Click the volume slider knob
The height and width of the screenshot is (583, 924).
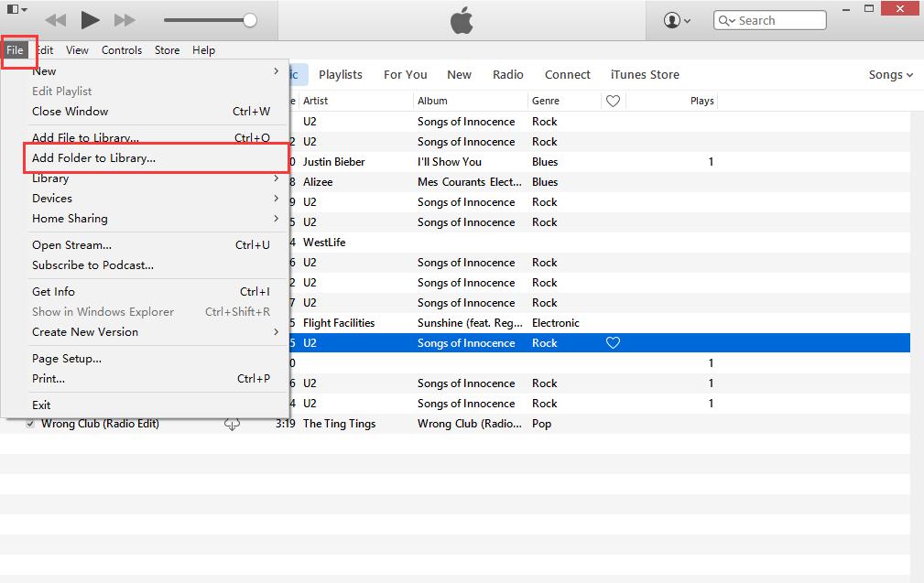250,20
